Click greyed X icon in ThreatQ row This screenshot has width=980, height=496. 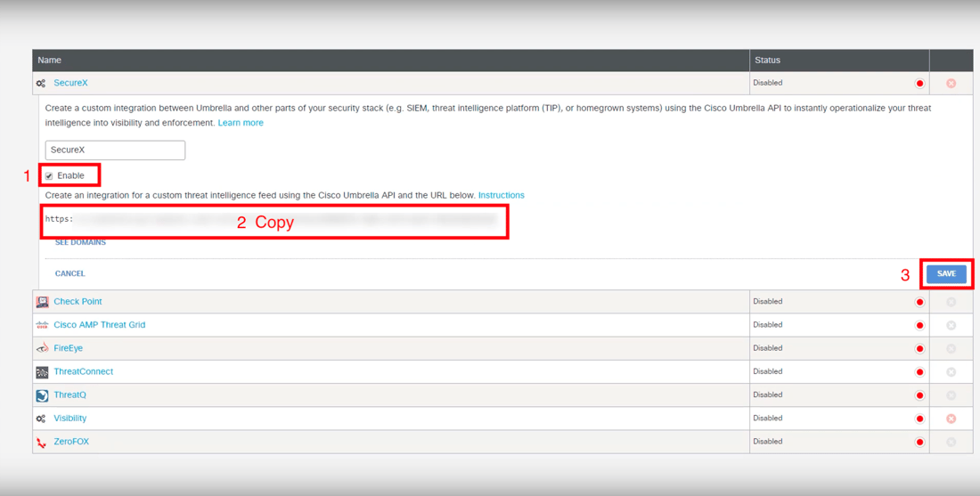click(951, 395)
